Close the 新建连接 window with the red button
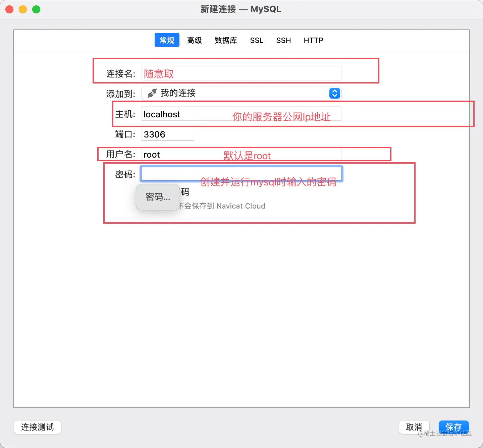This screenshot has width=483, height=448. 9,9
